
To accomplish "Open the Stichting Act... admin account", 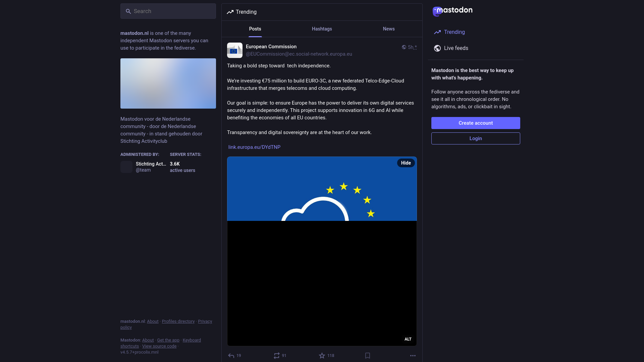I will pyautogui.click(x=151, y=164).
